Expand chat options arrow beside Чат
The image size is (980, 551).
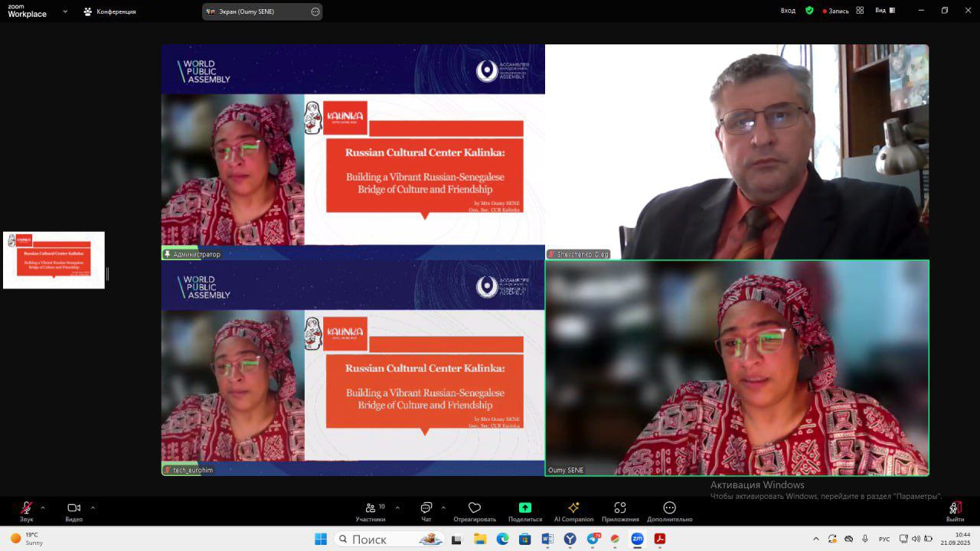point(443,507)
